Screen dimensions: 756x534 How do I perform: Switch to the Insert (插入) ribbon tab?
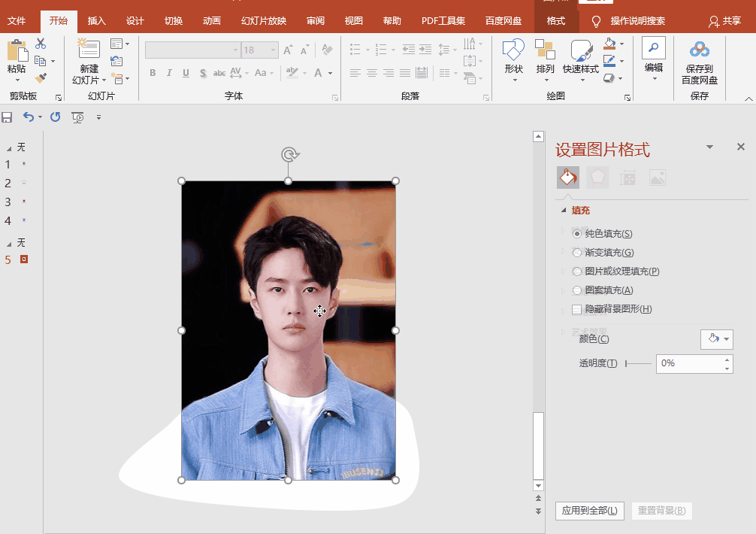pos(96,21)
